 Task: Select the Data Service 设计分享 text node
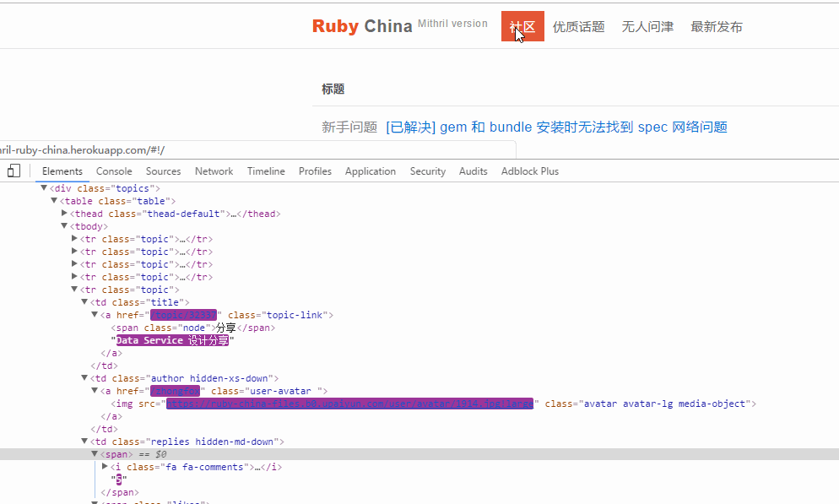coord(172,340)
